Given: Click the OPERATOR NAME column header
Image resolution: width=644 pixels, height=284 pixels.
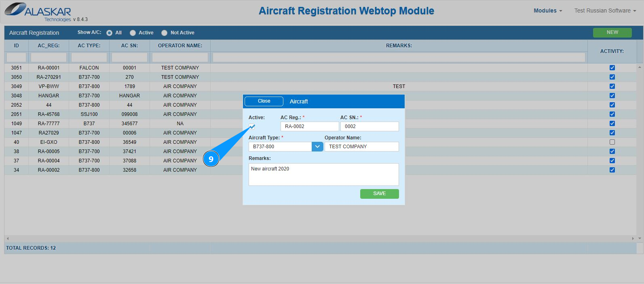Looking at the screenshot, I should (180, 46).
